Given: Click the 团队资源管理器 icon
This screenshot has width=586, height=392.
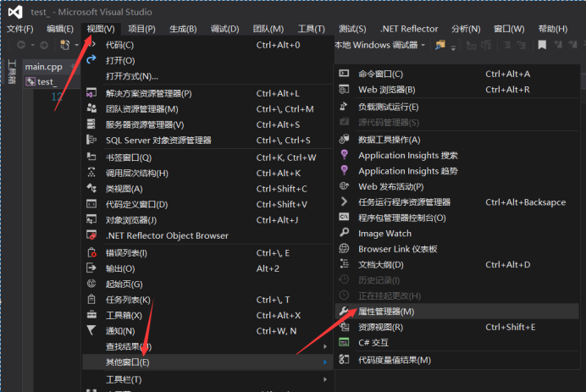Looking at the screenshot, I should point(91,108).
